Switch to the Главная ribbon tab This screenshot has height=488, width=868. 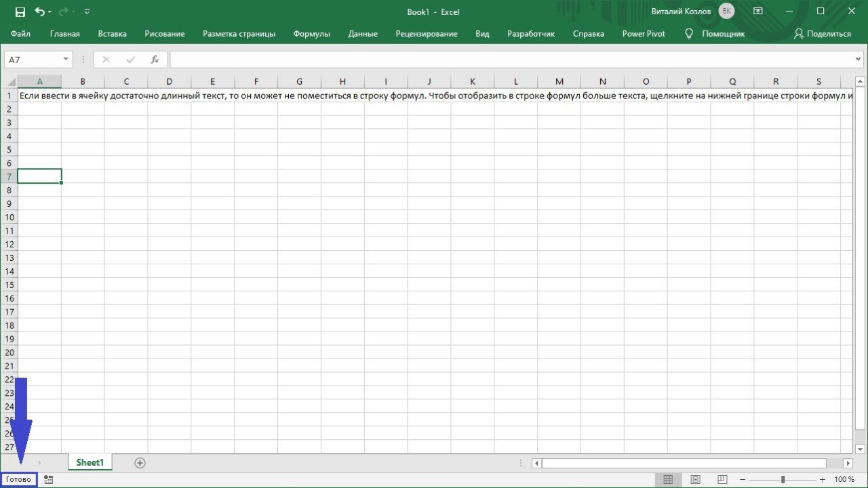64,34
